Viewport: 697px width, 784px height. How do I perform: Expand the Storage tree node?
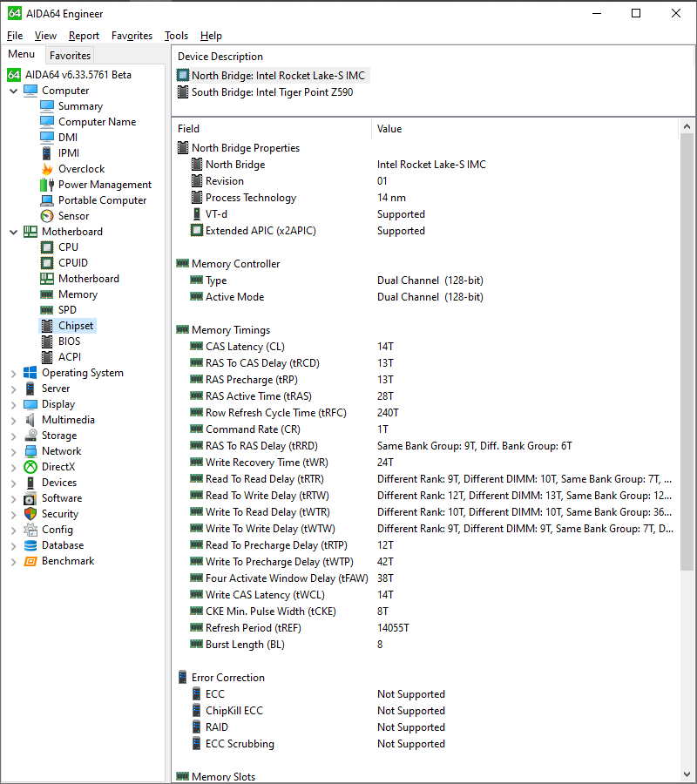13,436
